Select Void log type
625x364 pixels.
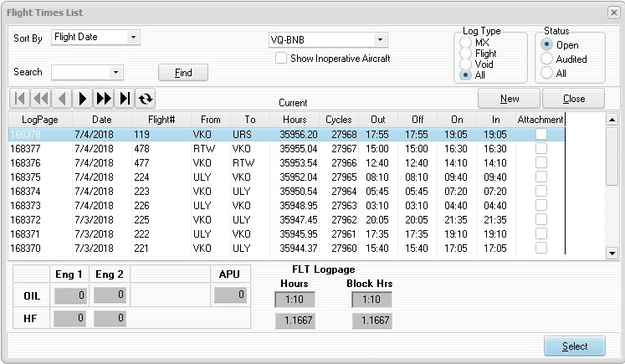tap(465, 64)
